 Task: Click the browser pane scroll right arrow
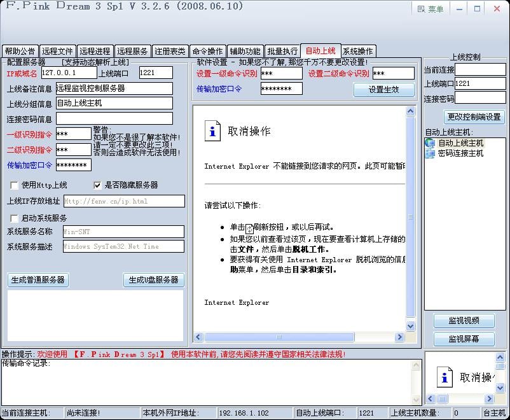[x=400, y=337]
